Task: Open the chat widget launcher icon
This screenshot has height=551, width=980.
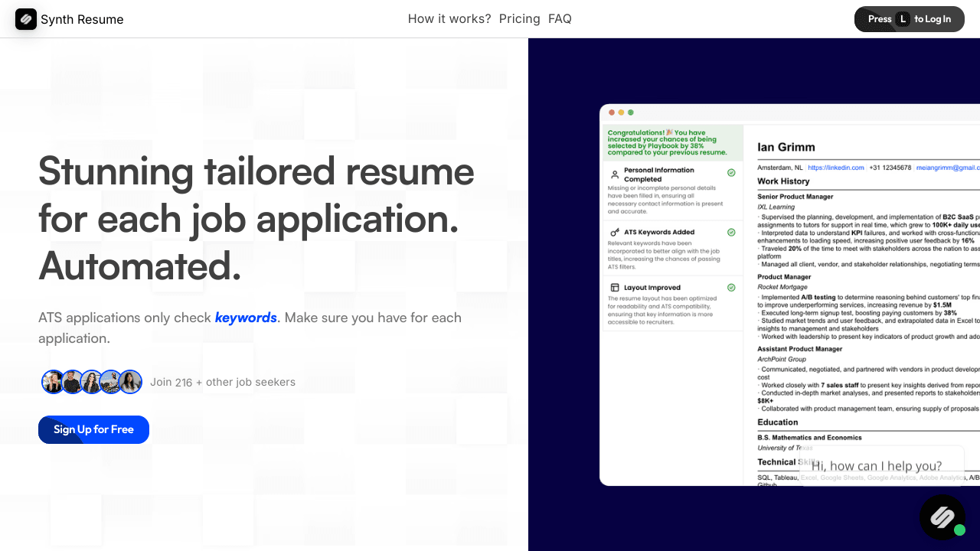Action: coord(942,518)
